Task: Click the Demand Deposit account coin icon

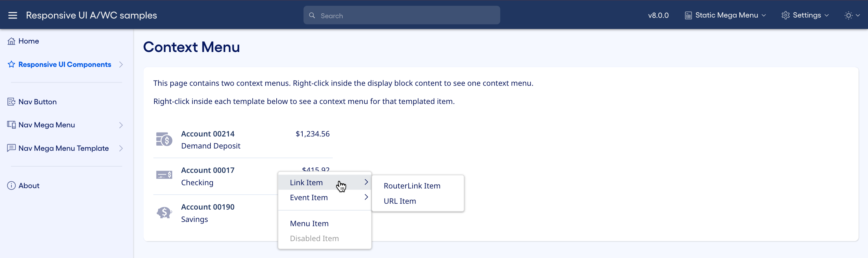Action: (164, 139)
